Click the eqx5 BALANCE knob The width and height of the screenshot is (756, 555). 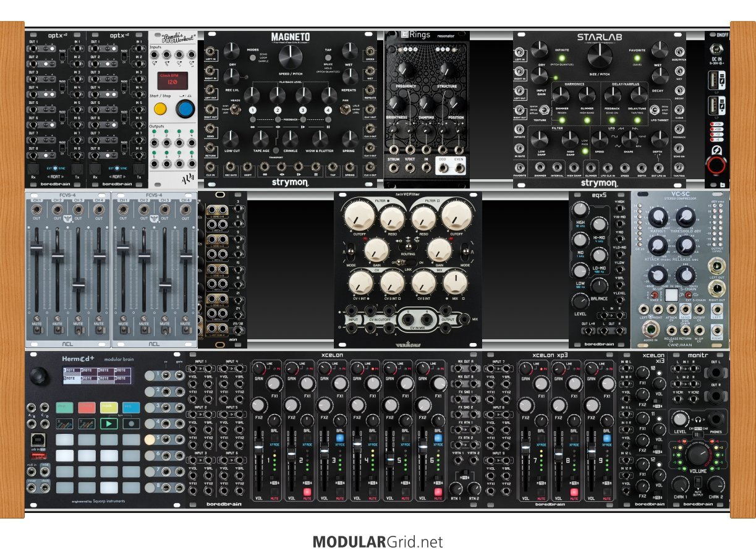[x=599, y=286]
